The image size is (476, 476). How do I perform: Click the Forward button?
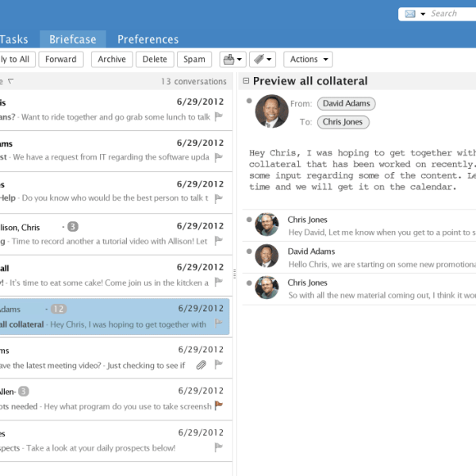tap(61, 59)
